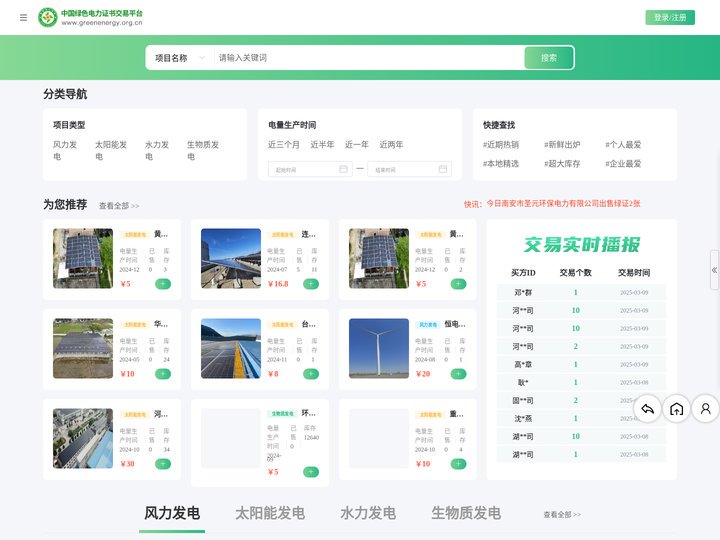Click the floating home icon
720x540 pixels.
pyautogui.click(x=676, y=408)
